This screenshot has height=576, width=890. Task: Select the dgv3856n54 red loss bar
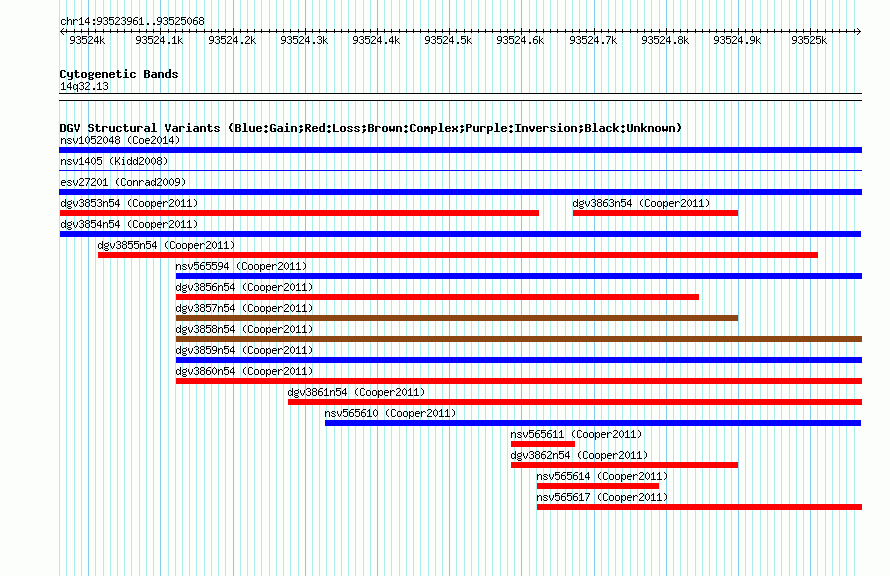[437, 297]
